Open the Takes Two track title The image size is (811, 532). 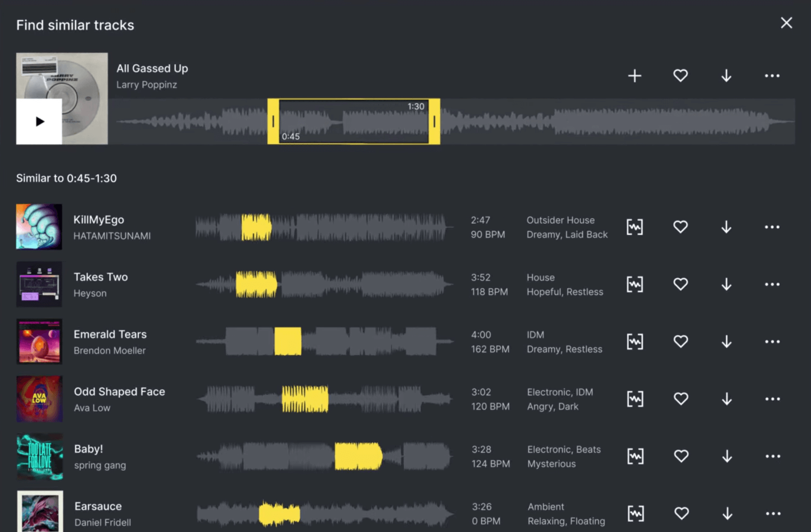tap(101, 277)
